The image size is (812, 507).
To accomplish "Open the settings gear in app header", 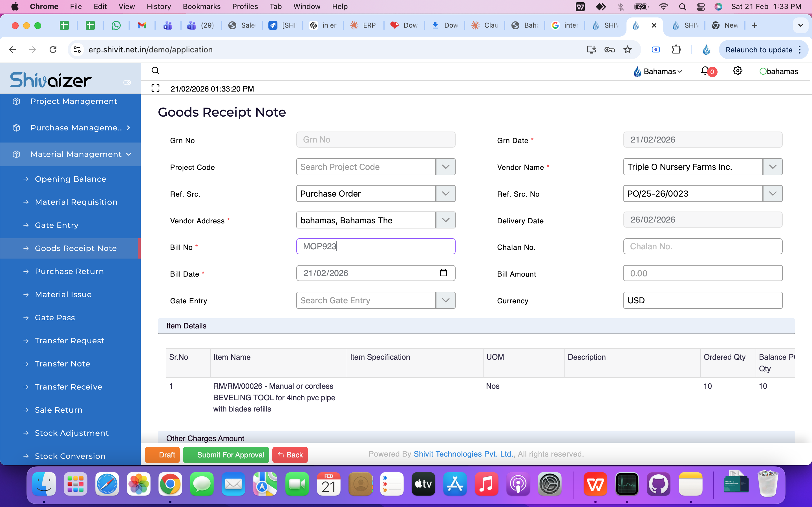I will (738, 71).
